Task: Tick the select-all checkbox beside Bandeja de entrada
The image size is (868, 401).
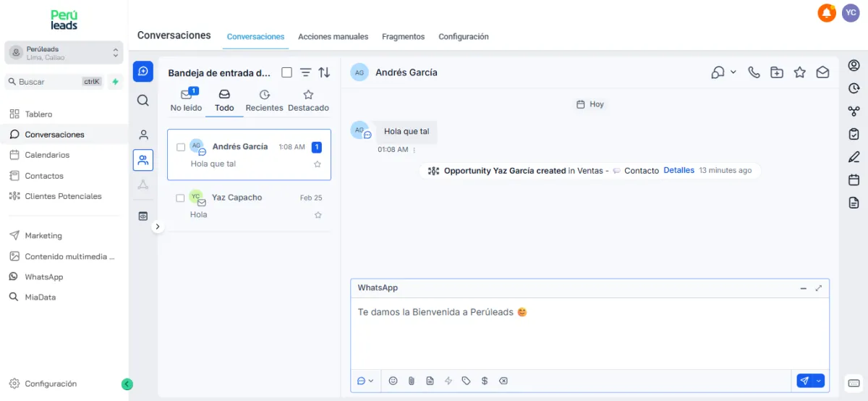Action: coord(286,72)
